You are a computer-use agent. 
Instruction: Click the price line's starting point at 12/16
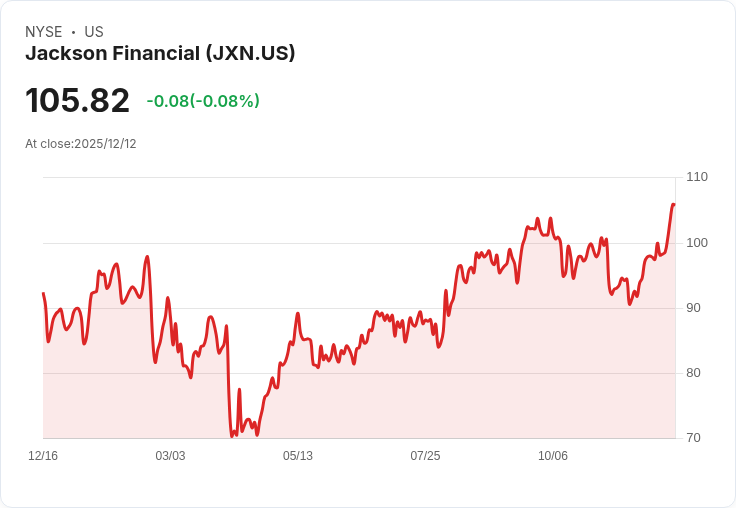44,293
